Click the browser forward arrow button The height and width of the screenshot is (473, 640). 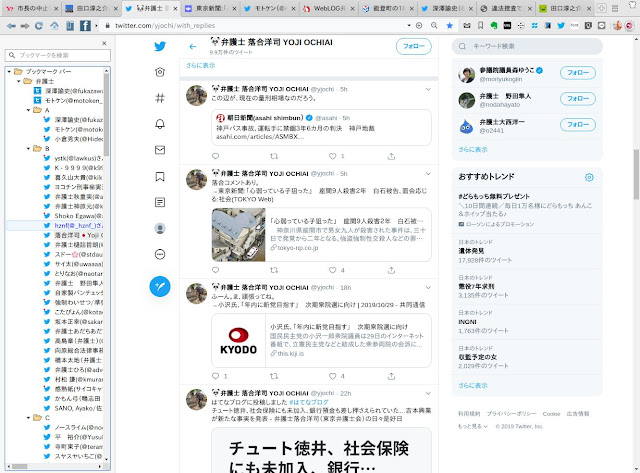click(25, 26)
